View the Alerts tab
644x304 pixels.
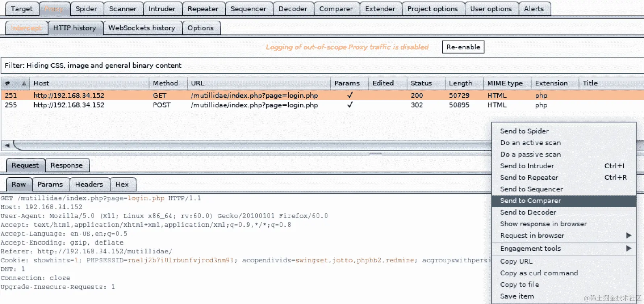click(x=534, y=9)
